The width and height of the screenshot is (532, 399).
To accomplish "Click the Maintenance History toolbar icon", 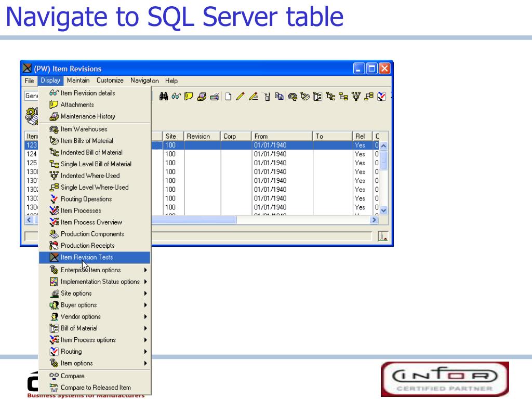I will [202, 96].
